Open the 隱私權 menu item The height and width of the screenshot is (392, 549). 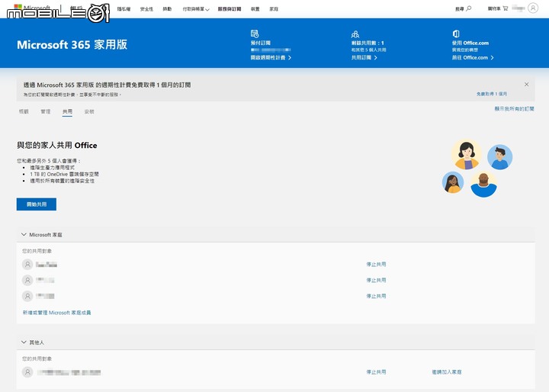click(124, 9)
